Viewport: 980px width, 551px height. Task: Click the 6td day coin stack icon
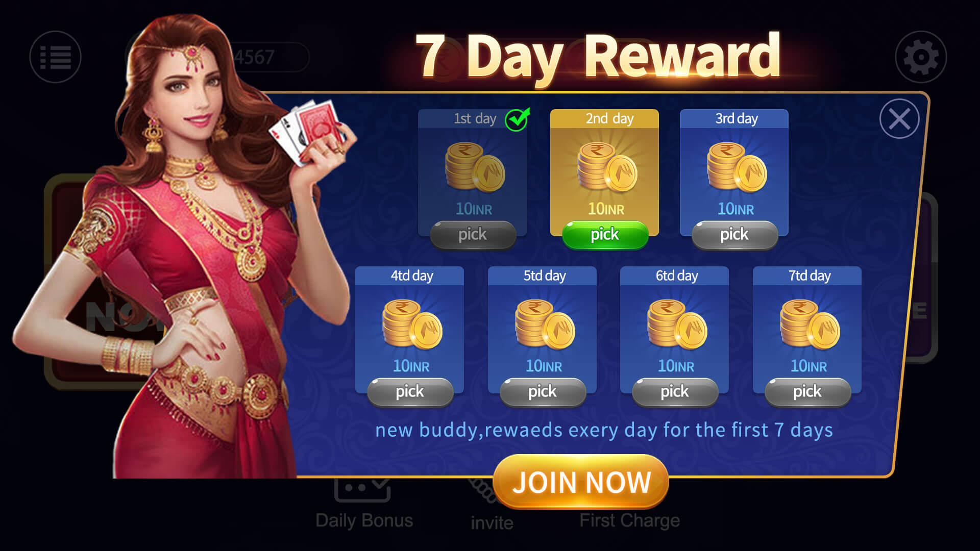pos(677,324)
